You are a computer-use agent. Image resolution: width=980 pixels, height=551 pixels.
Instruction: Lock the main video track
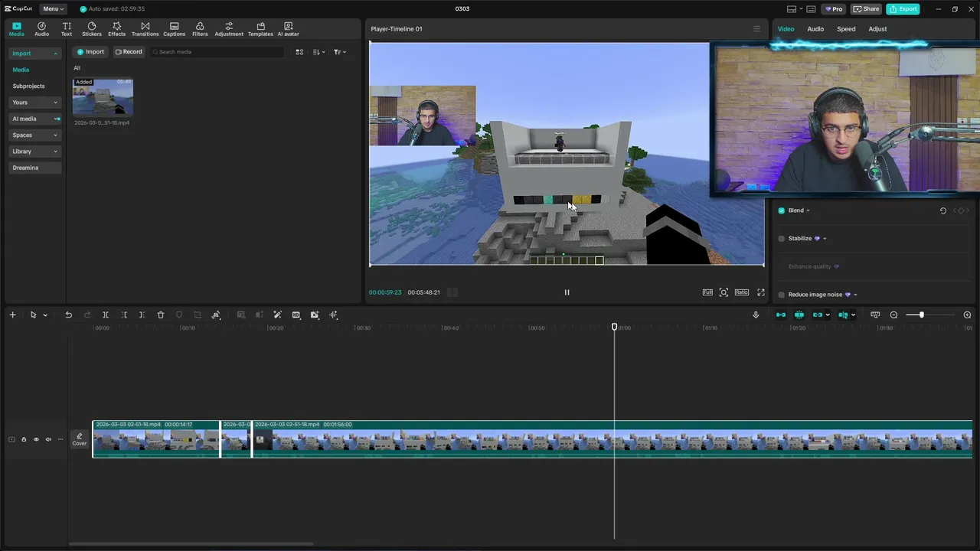tap(24, 439)
